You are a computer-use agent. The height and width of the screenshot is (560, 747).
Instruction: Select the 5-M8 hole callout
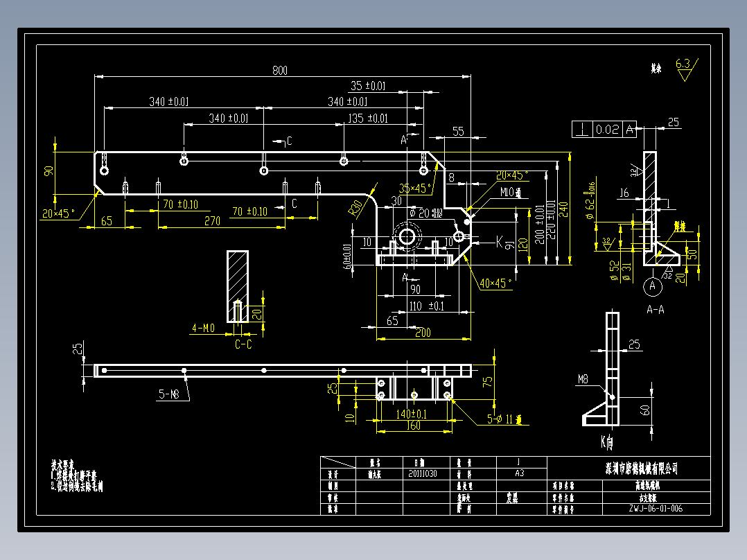pos(168,394)
